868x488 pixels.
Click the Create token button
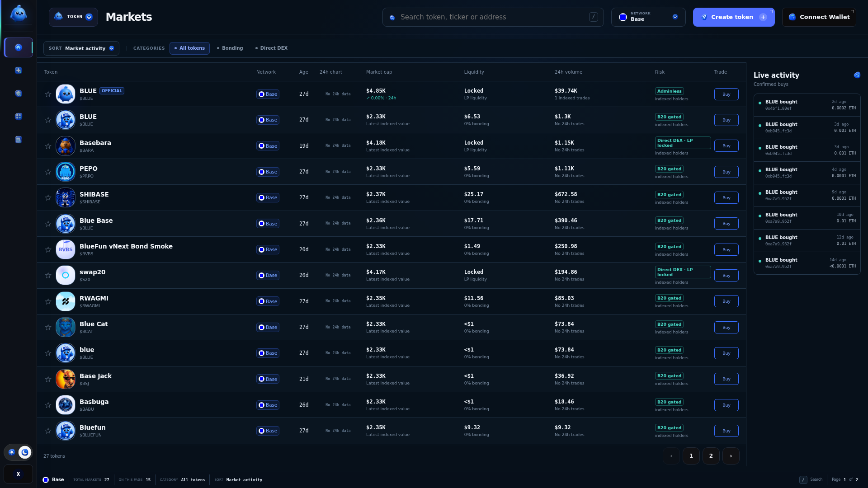click(734, 17)
